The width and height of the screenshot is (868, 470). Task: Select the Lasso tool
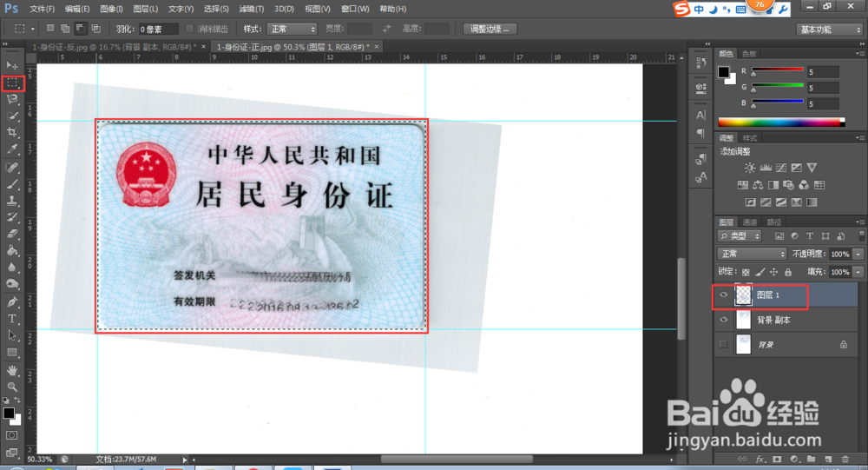[12, 99]
